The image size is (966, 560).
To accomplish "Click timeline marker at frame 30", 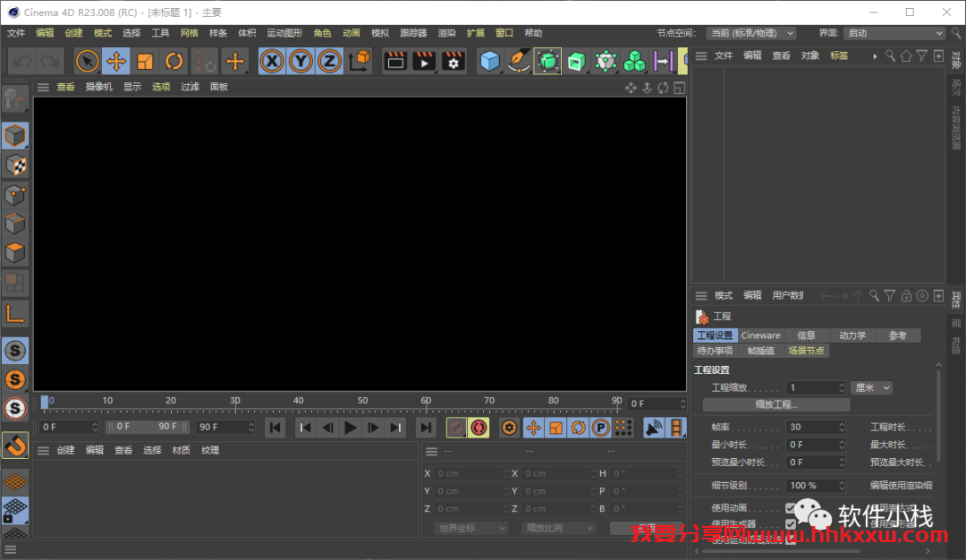I will 234,403.
